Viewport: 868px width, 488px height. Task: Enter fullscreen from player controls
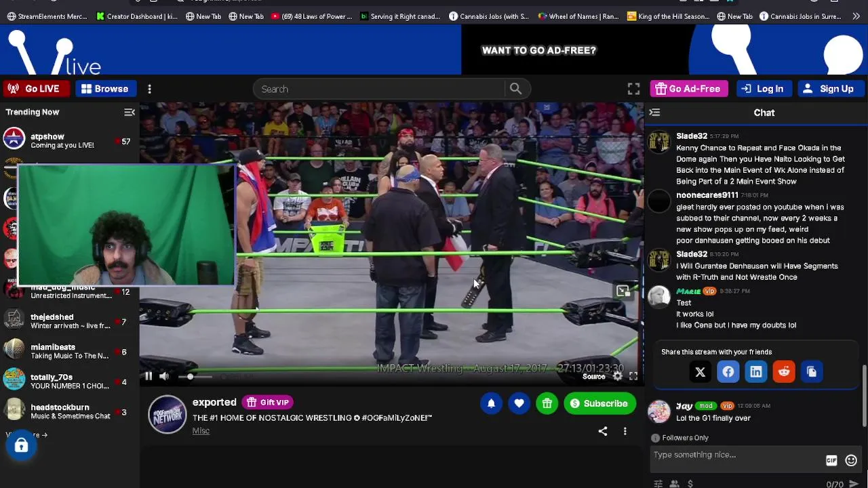[x=633, y=375]
